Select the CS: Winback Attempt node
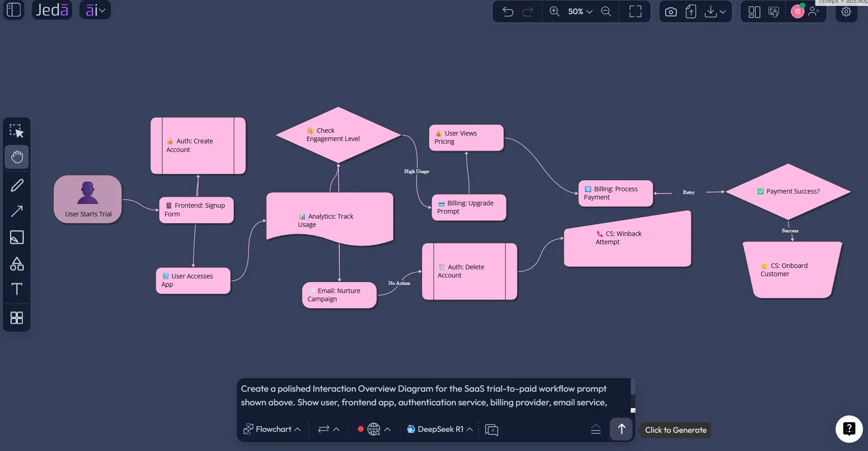The image size is (868, 451). (627, 239)
